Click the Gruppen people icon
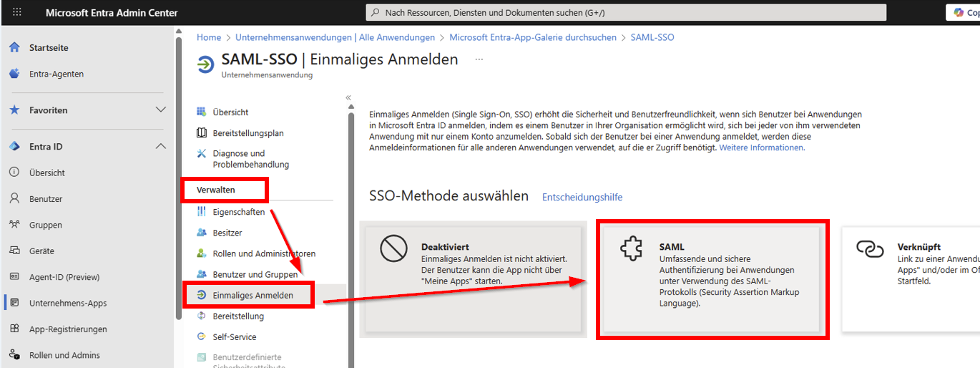Image resolution: width=980 pixels, height=368 pixels. (14, 224)
